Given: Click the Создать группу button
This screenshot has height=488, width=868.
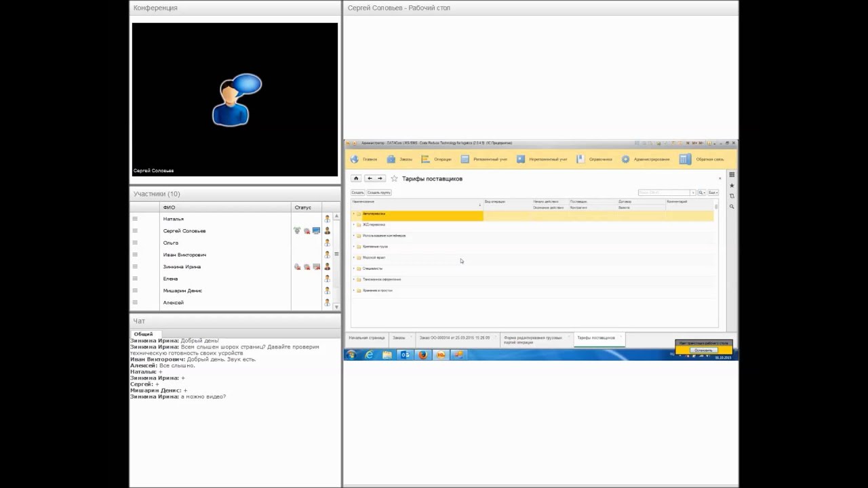Looking at the screenshot, I should click(x=379, y=192).
